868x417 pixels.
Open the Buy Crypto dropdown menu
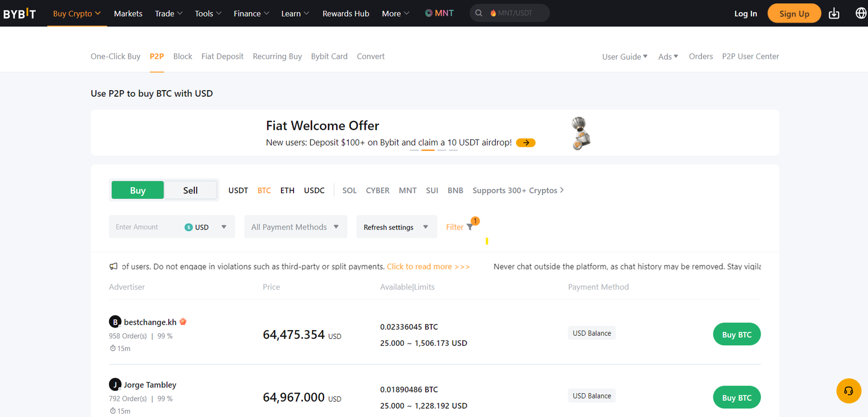pyautogui.click(x=77, y=14)
